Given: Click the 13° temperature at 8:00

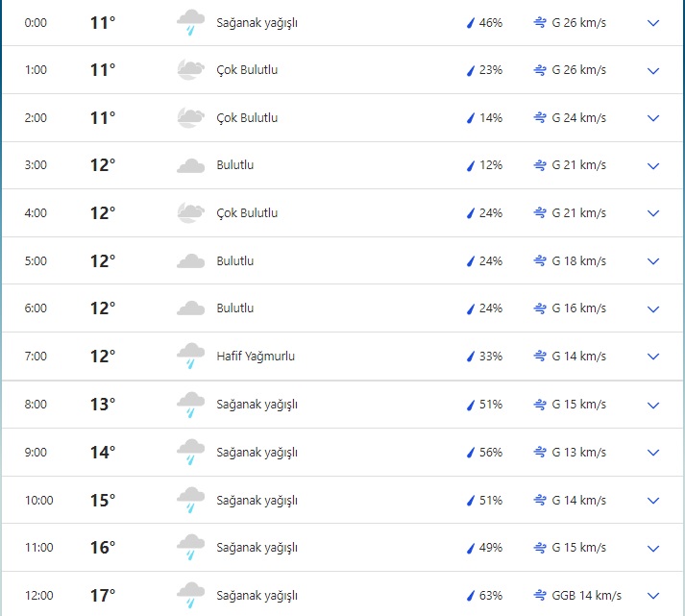Looking at the screenshot, I should (103, 405).
